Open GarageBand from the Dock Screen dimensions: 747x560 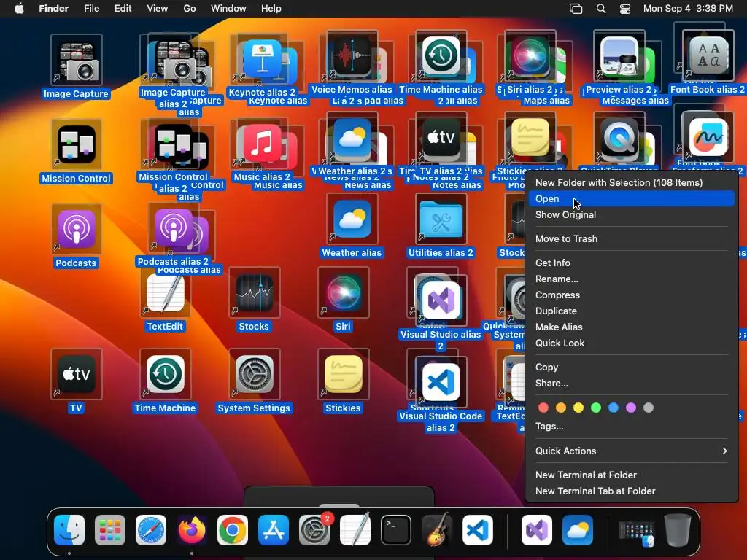tap(436, 530)
